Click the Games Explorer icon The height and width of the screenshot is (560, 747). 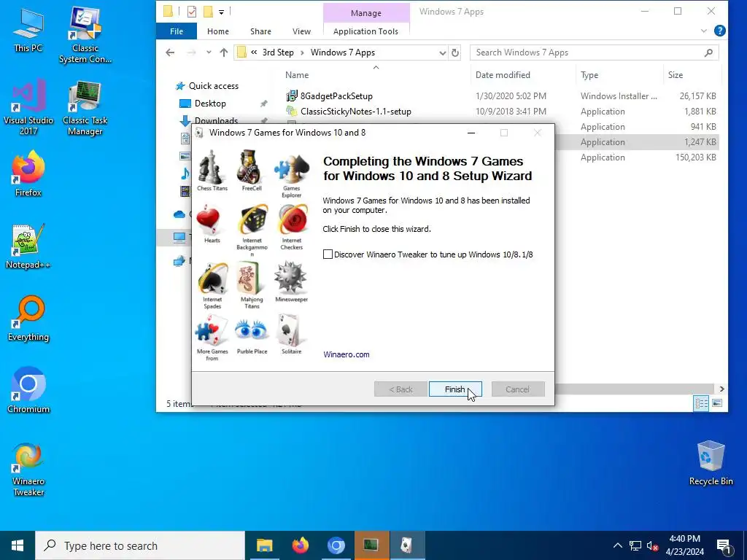click(x=291, y=169)
